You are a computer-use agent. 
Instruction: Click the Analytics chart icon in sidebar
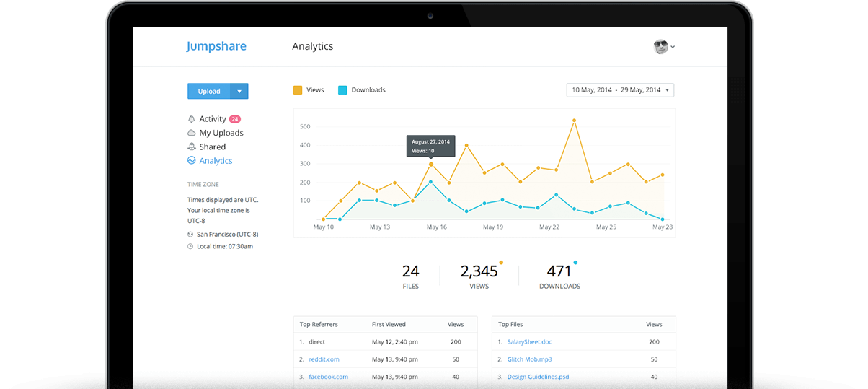[x=191, y=161]
